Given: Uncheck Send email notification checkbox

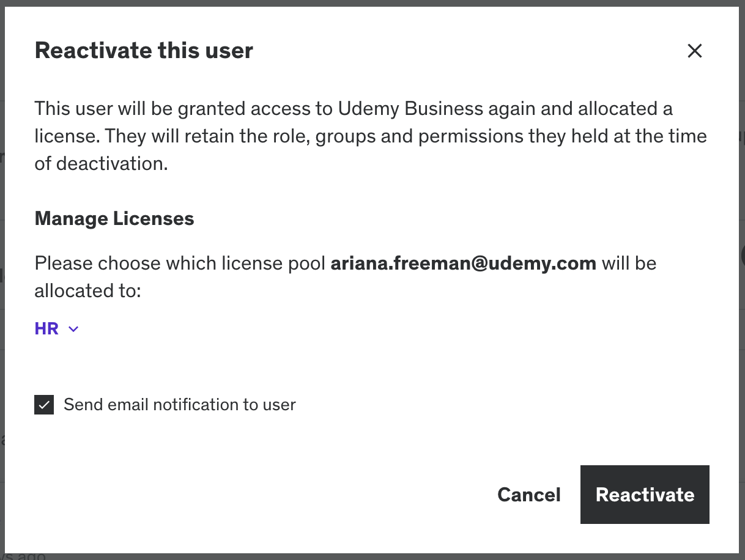Looking at the screenshot, I should click(44, 405).
